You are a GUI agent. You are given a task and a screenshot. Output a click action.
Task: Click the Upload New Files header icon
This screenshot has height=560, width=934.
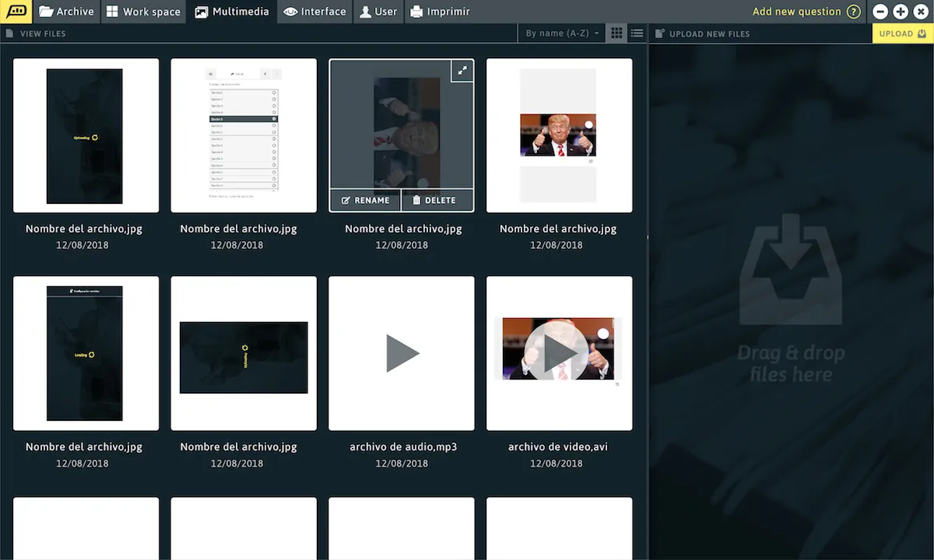point(659,33)
